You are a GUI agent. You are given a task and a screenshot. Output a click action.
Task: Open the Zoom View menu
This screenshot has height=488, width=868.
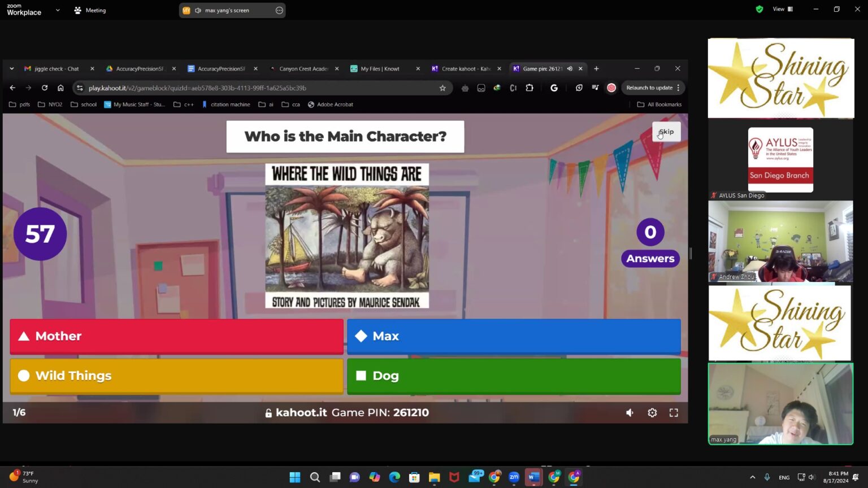(783, 9)
